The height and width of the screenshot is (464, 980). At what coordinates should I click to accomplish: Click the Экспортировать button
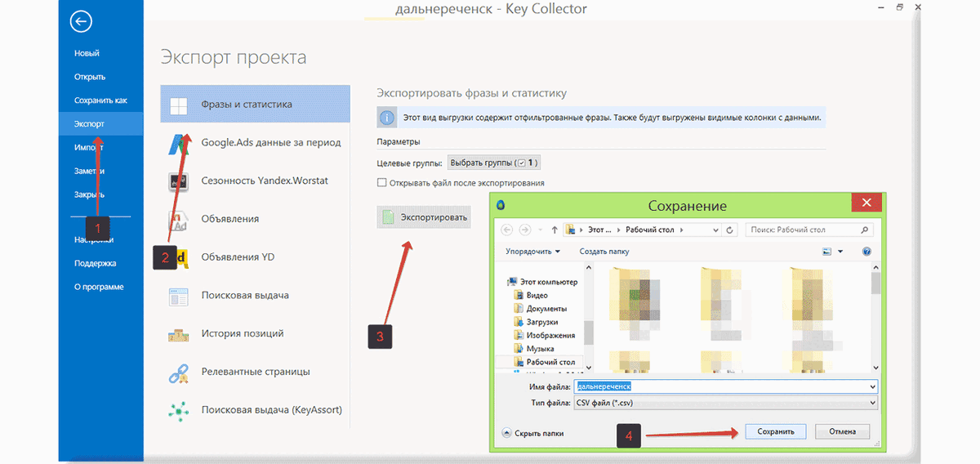click(x=424, y=217)
